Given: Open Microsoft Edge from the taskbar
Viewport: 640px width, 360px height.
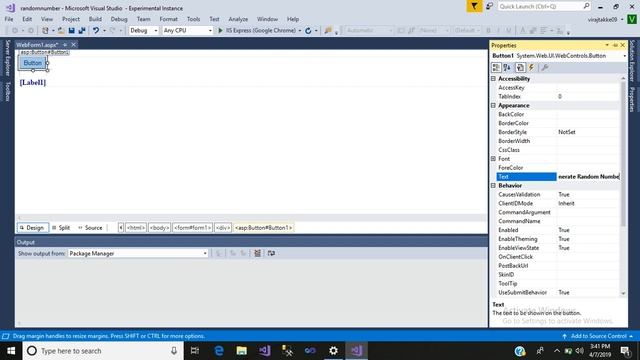Looking at the screenshot, I should pos(219,351).
